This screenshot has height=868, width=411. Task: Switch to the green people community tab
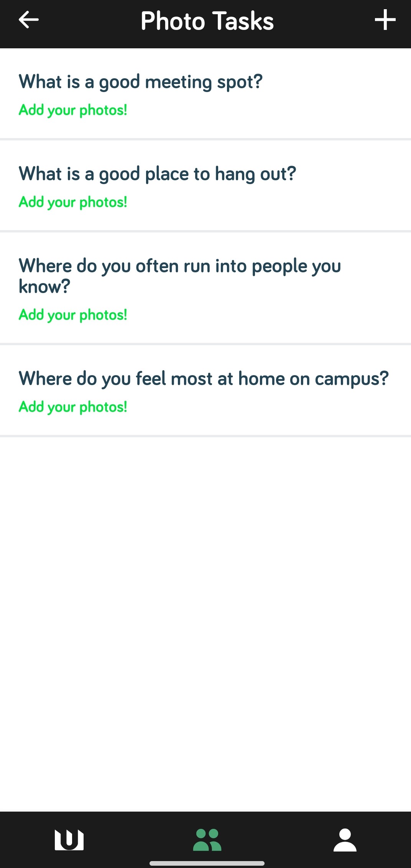207,840
